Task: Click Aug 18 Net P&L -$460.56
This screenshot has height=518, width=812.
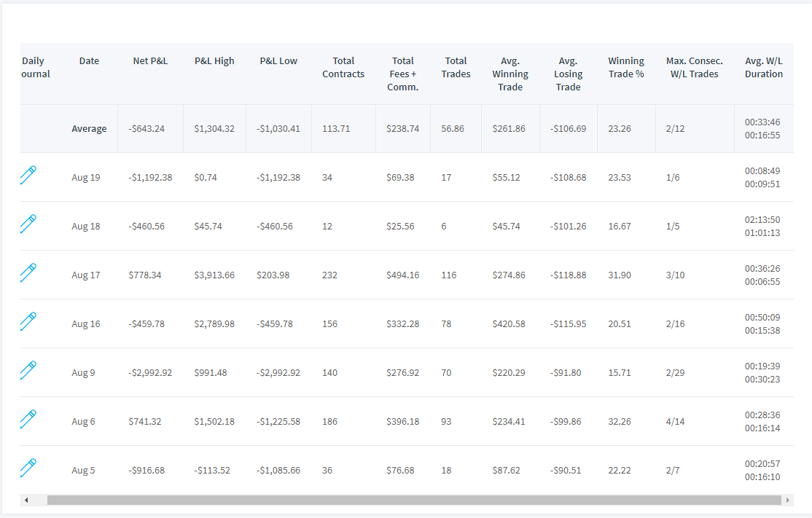Action: click(147, 227)
